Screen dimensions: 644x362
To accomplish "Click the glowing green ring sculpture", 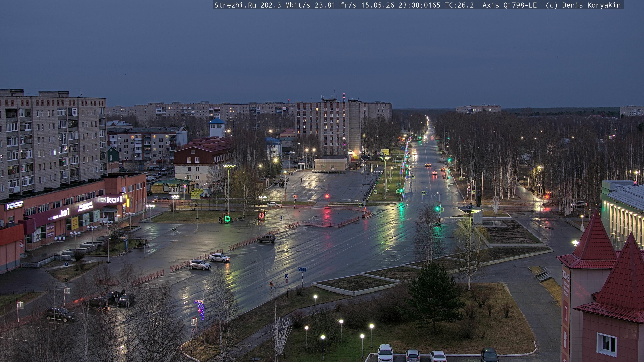I will [227, 219].
